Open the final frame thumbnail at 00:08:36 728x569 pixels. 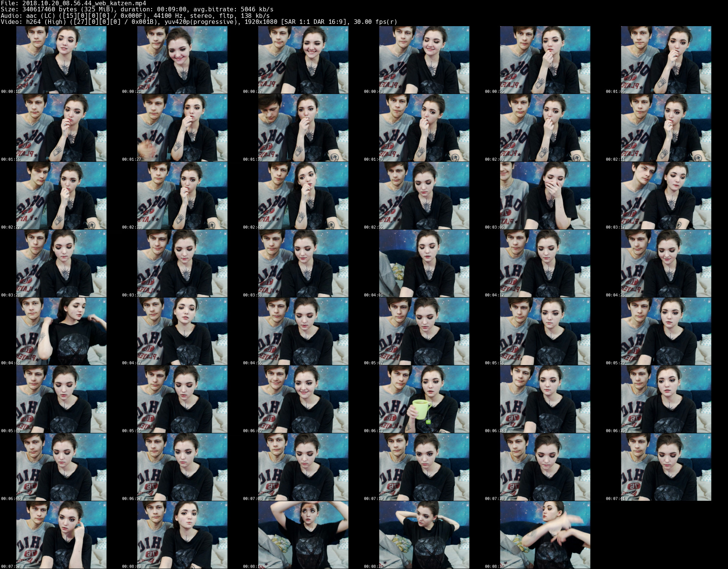545,535
